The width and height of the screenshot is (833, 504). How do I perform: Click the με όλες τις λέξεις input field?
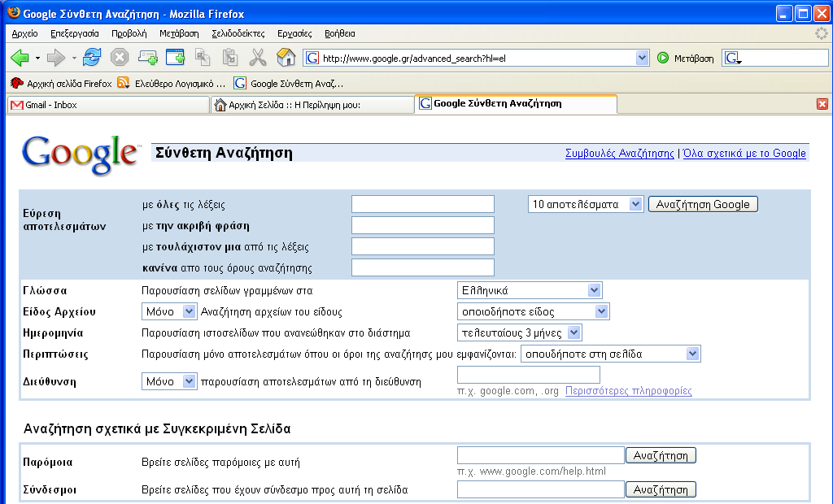[x=423, y=204]
